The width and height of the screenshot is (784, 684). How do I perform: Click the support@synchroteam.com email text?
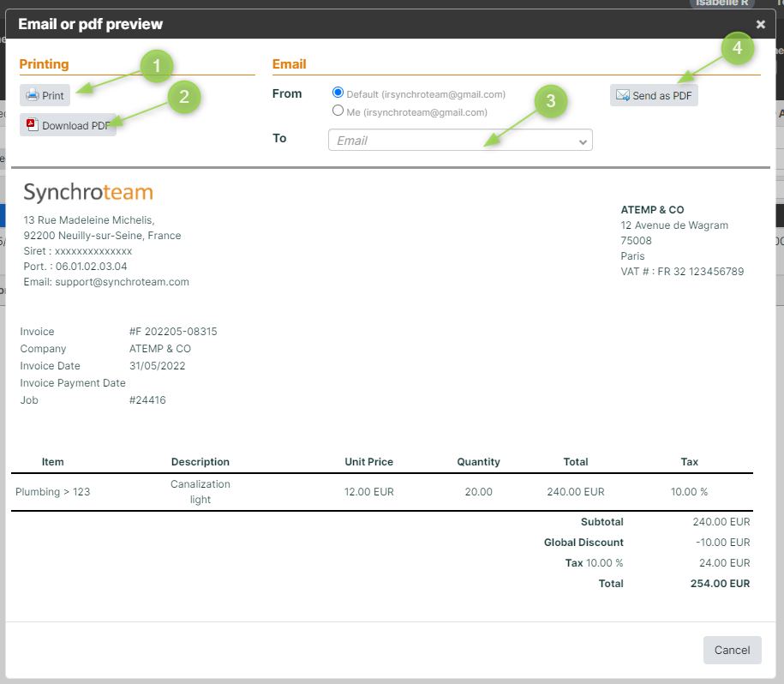point(122,282)
